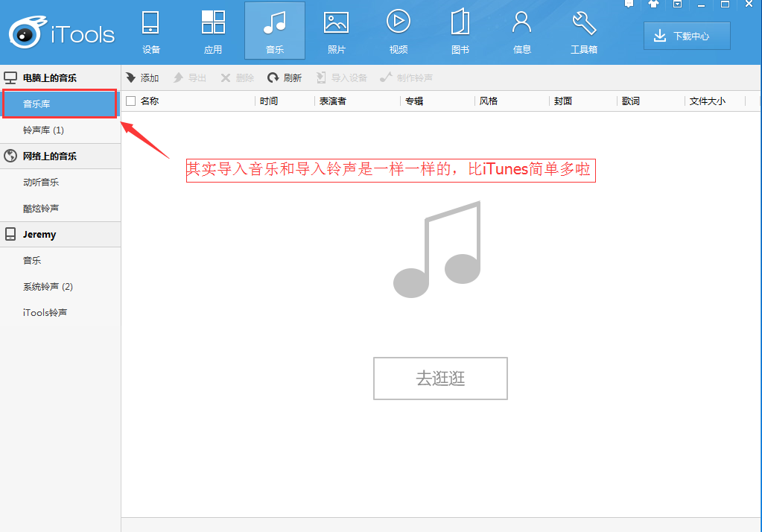The image size is (762, 532).
Task: Open the 图书 books section
Action: (460, 31)
